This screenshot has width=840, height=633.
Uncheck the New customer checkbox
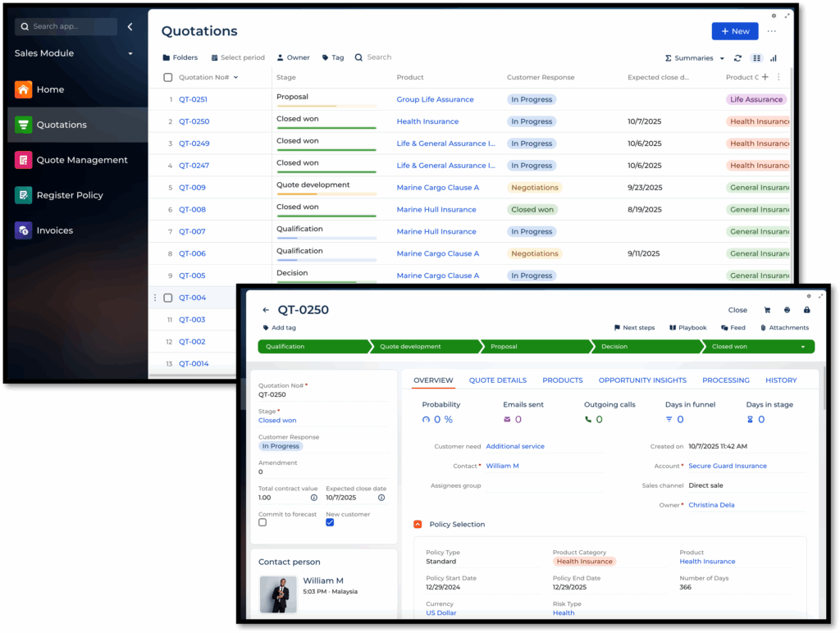tap(330, 522)
